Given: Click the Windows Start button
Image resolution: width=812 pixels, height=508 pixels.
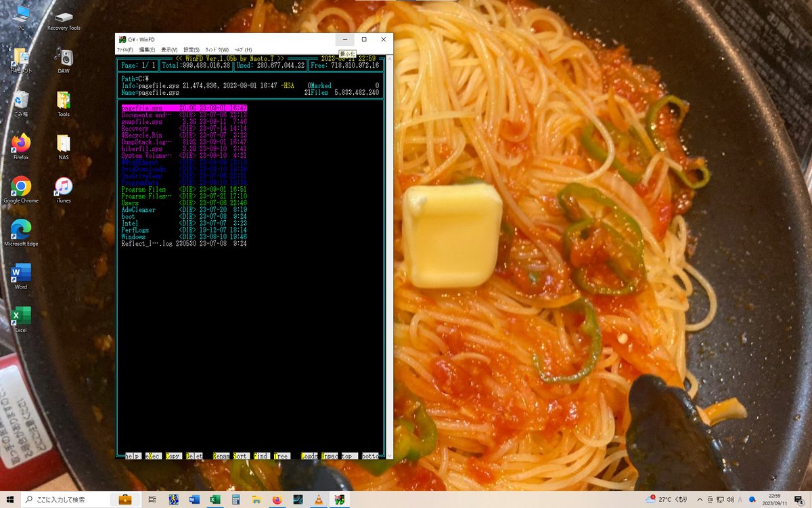Looking at the screenshot, I should point(10,499).
